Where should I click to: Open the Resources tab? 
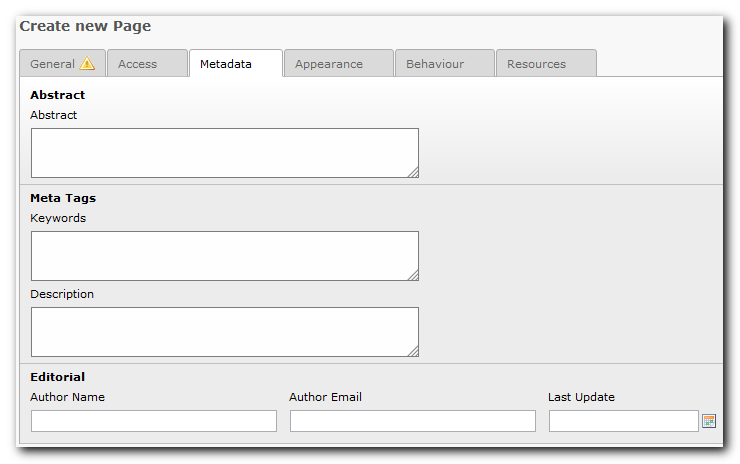coord(537,64)
